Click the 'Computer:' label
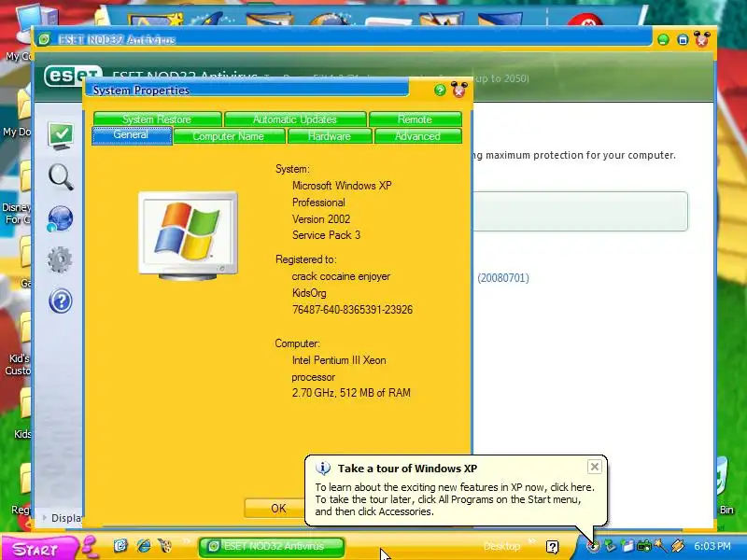This screenshot has height=560, width=747. (x=297, y=343)
